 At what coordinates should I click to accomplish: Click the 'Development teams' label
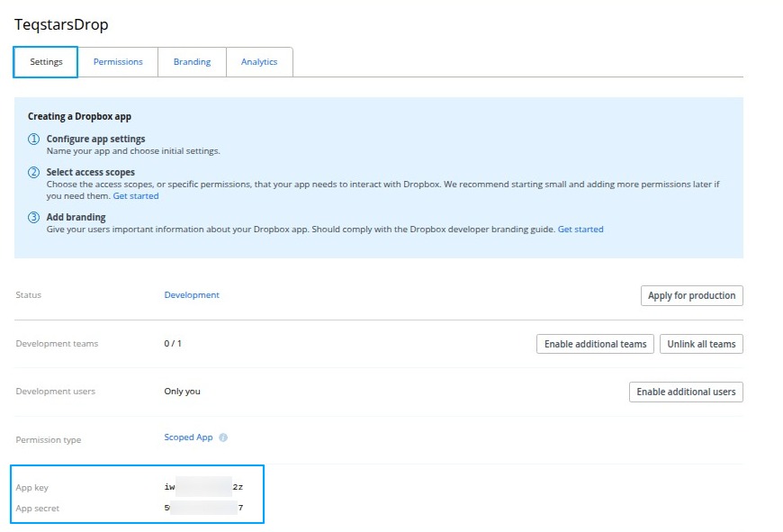coord(57,344)
